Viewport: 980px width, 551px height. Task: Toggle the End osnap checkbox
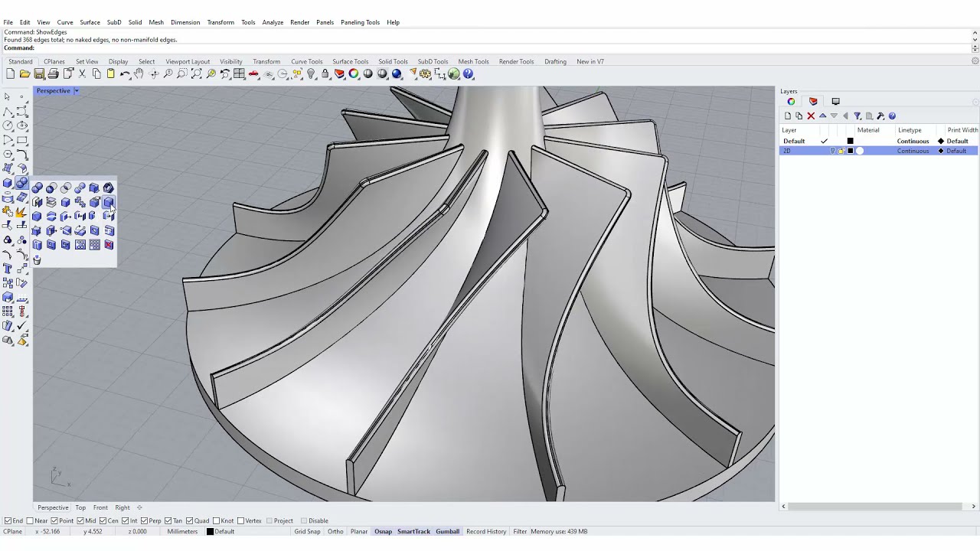point(8,521)
